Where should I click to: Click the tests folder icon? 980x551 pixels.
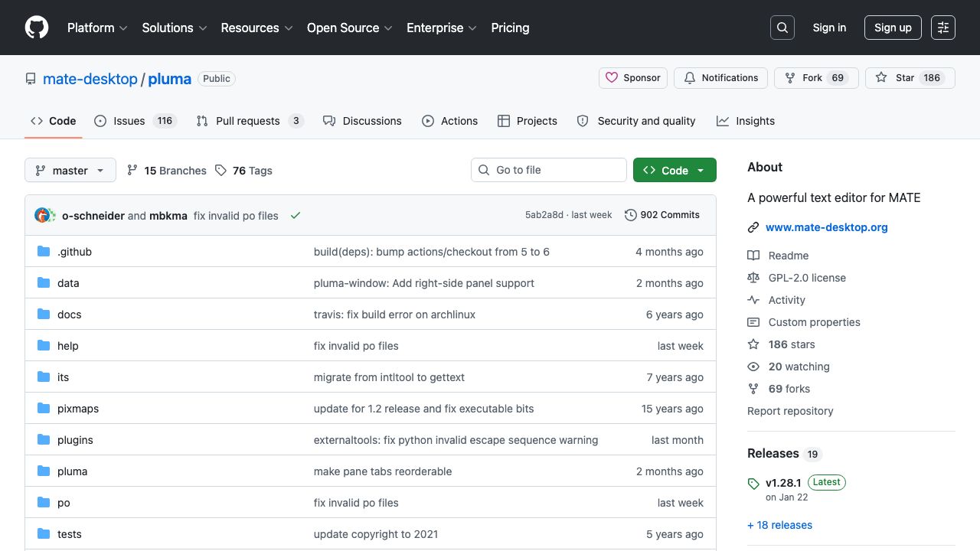(44, 534)
